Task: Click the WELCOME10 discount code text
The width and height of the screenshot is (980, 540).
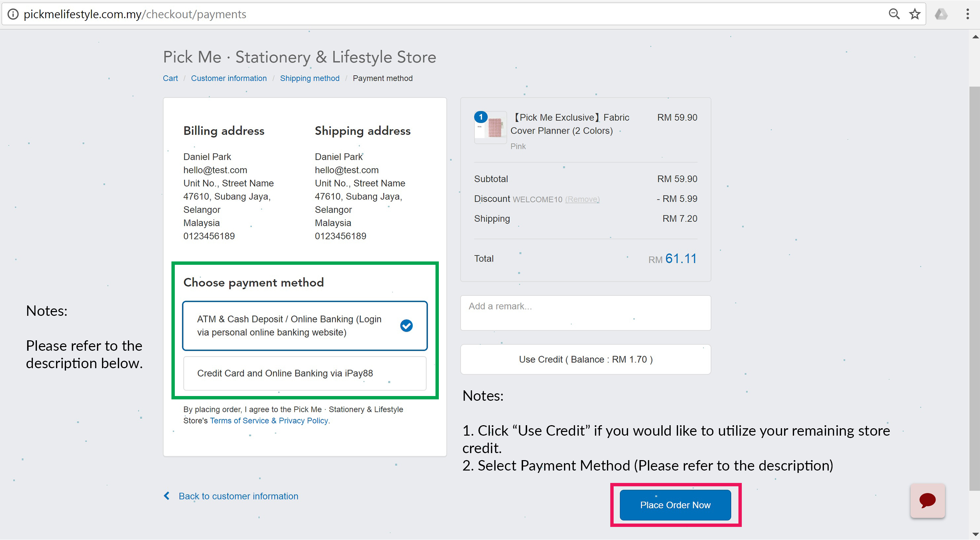Action: tap(537, 199)
